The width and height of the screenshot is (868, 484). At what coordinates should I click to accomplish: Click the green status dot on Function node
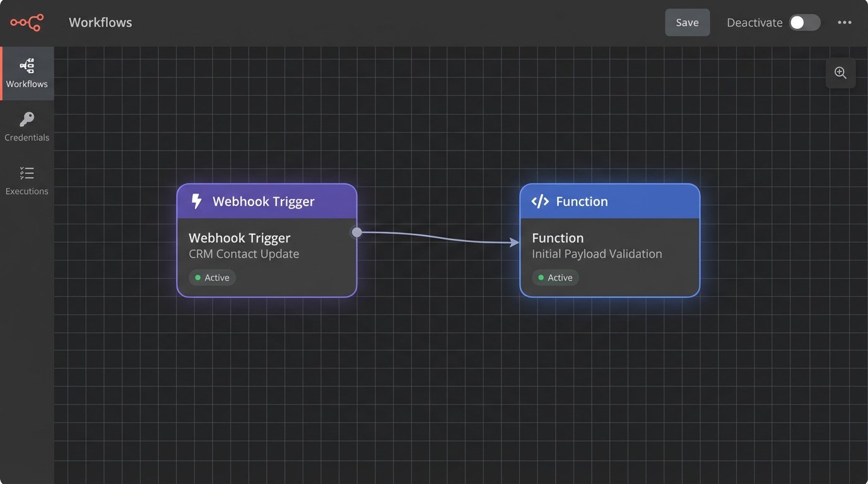[x=542, y=277]
